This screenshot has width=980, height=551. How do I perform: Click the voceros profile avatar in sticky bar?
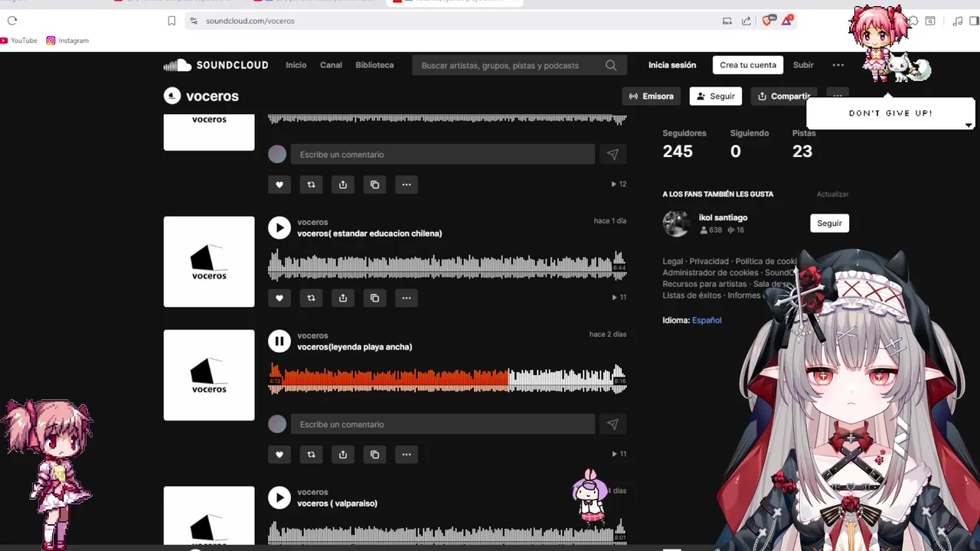[172, 96]
